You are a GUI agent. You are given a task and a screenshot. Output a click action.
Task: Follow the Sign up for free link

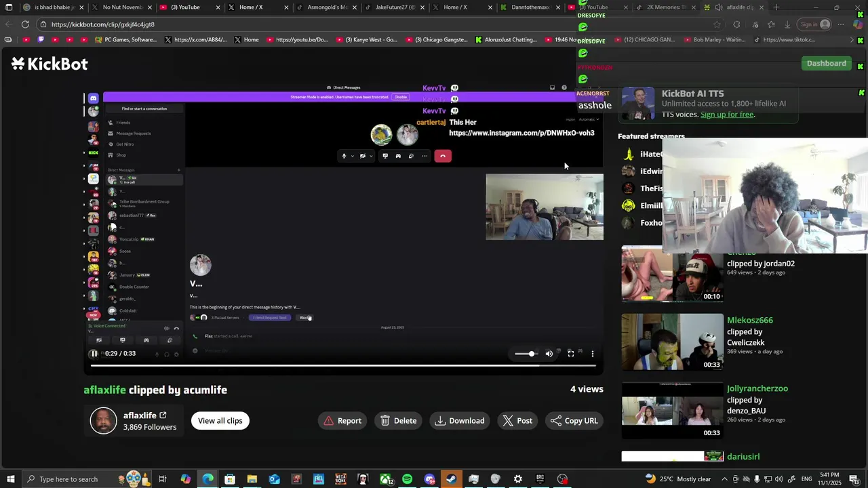[x=727, y=115]
